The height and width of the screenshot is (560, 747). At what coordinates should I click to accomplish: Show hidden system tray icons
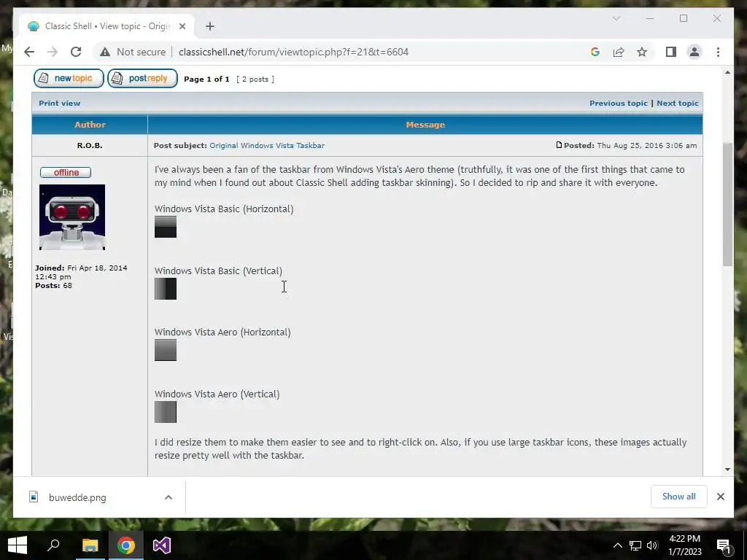coord(617,545)
